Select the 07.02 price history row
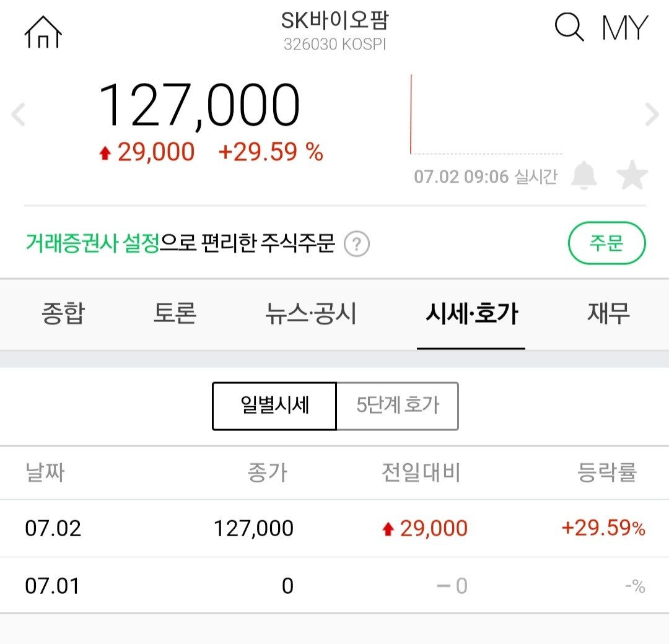669x644 pixels. (334, 528)
